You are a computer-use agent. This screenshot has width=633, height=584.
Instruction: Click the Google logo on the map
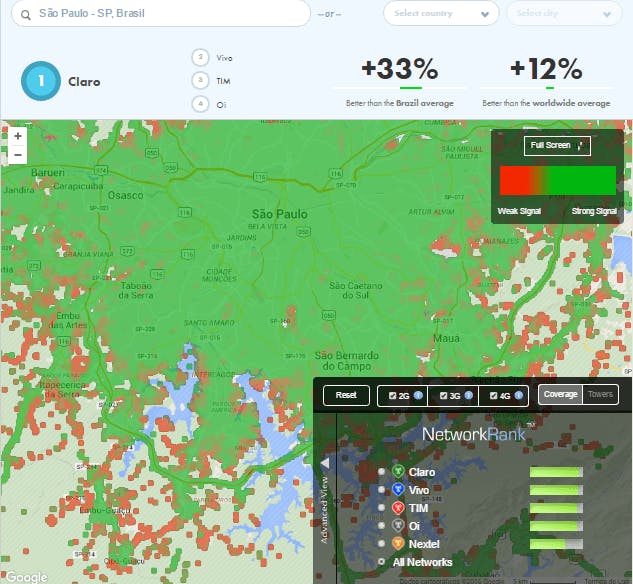27,577
